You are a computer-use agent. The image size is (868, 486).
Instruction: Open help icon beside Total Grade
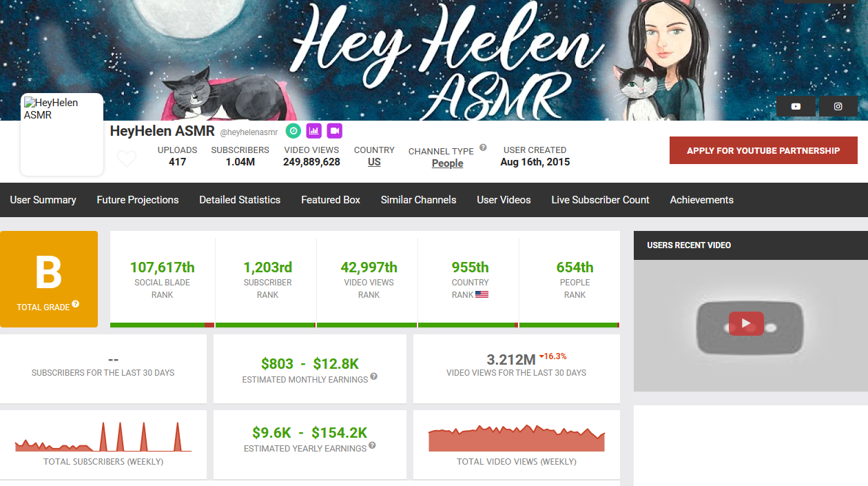[76, 304]
